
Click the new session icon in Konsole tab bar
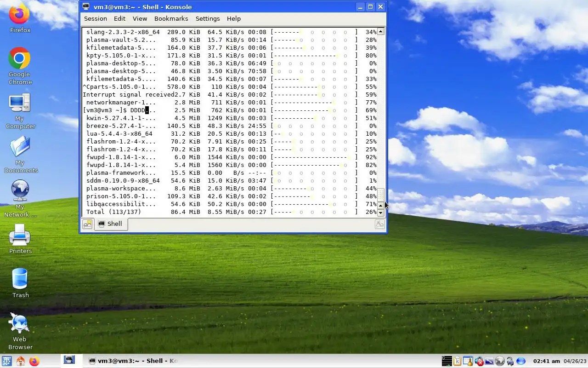click(87, 224)
